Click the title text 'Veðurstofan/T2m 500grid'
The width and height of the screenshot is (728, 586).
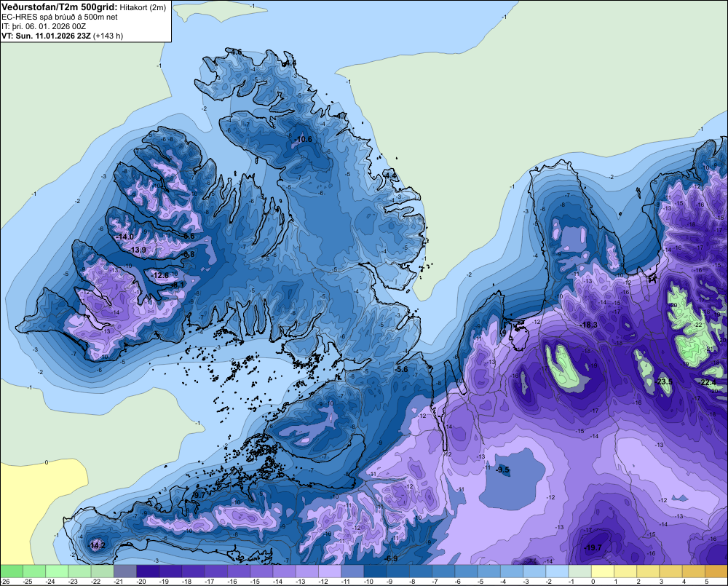pyautogui.click(x=59, y=7)
